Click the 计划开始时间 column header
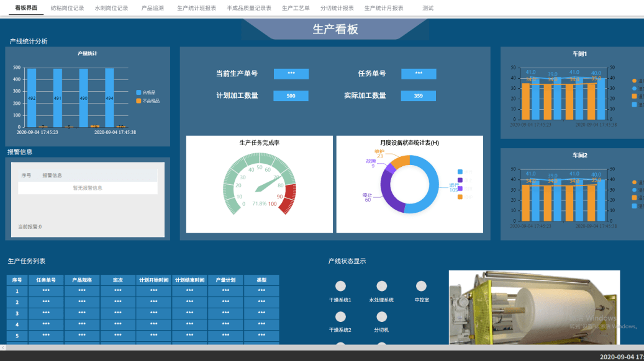The height and width of the screenshot is (361, 644). pyautogui.click(x=153, y=280)
